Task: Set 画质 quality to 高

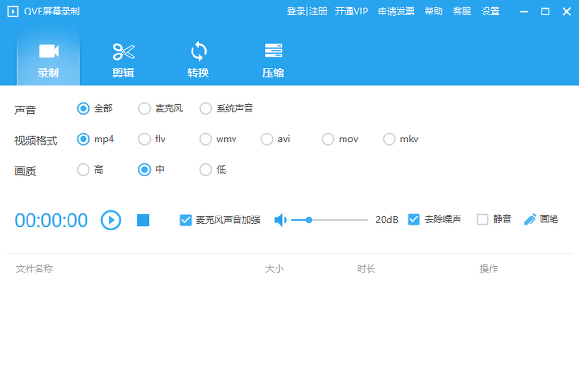Action: point(83,170)
